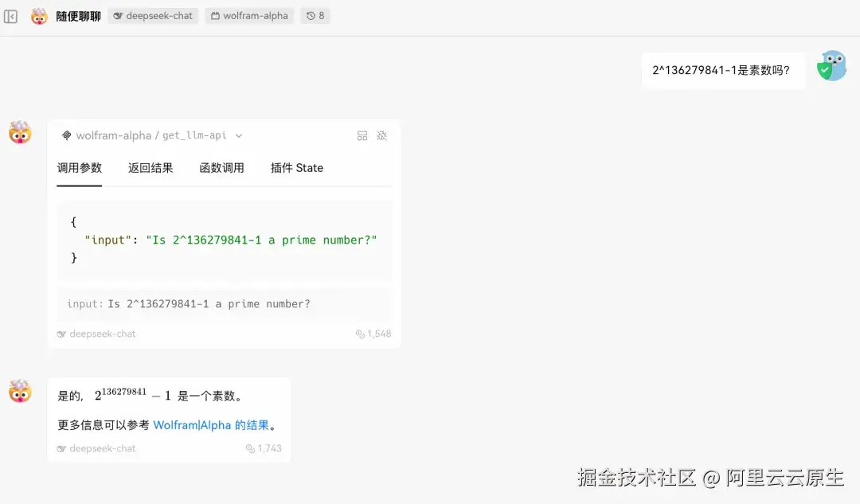
Task: Collapse the chat sidebar
Action: pos(10,16)
